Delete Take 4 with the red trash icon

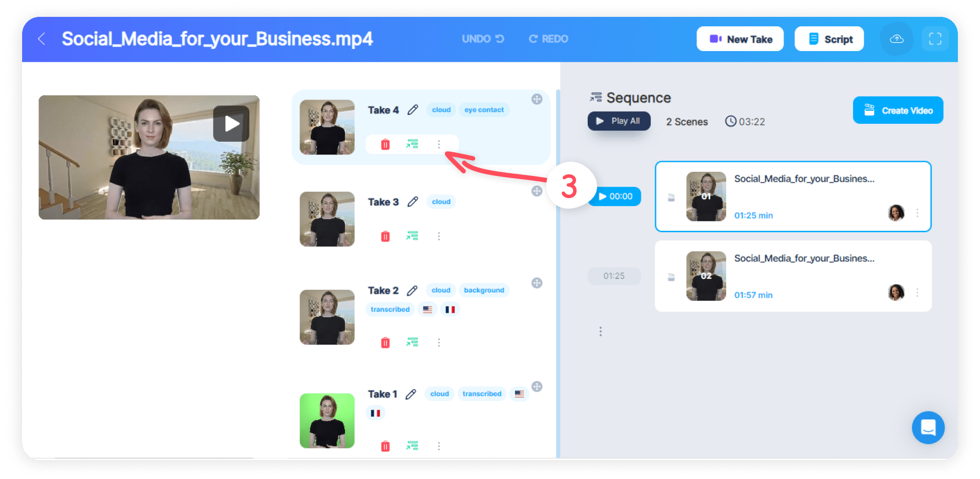pyautogui.click(x=385, y=144)
